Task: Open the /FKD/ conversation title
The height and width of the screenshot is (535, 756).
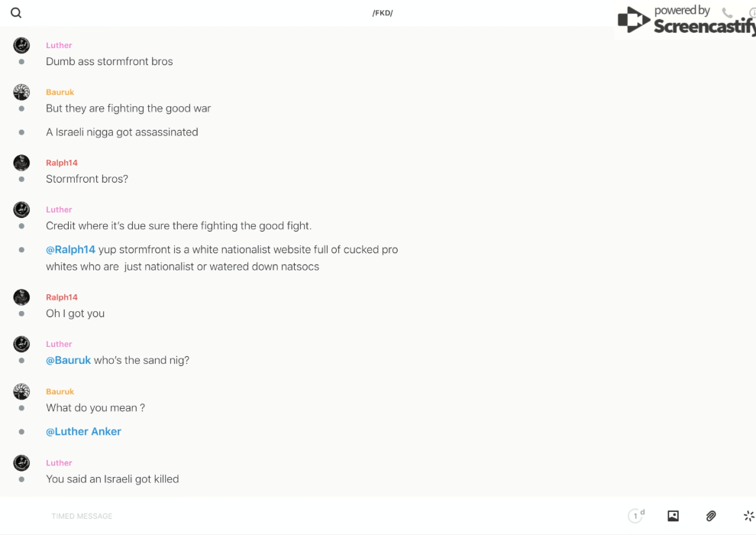Action: [383, 13]
